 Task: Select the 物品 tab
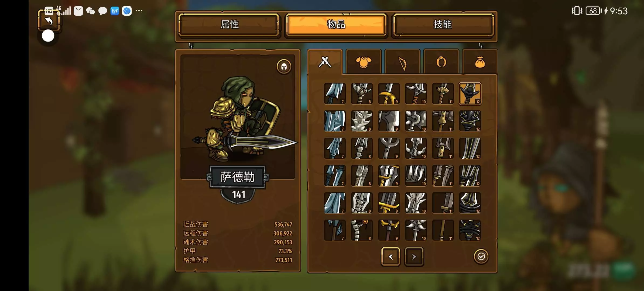(336, 25)
